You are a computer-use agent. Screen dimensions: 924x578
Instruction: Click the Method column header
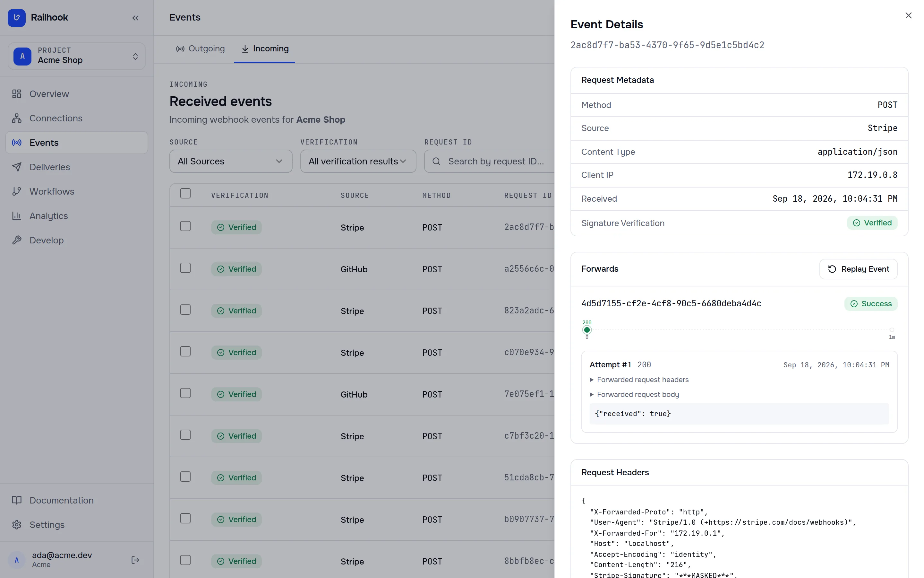tap(436, 195)
